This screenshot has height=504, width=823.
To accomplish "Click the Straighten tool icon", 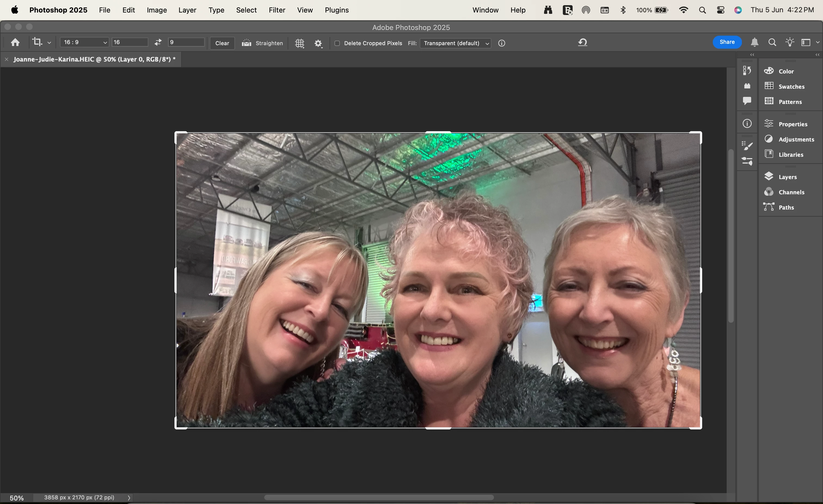I will tap(247, 43).
